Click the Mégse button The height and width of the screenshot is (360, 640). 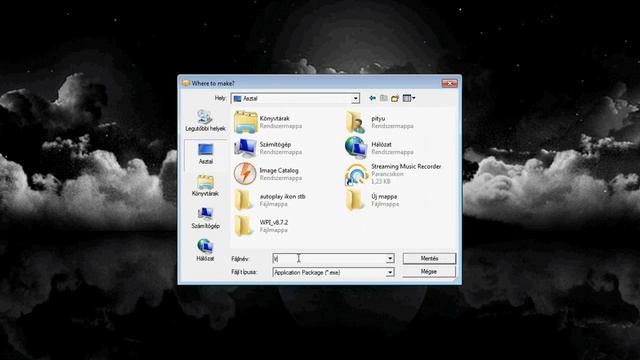point(429,271)
